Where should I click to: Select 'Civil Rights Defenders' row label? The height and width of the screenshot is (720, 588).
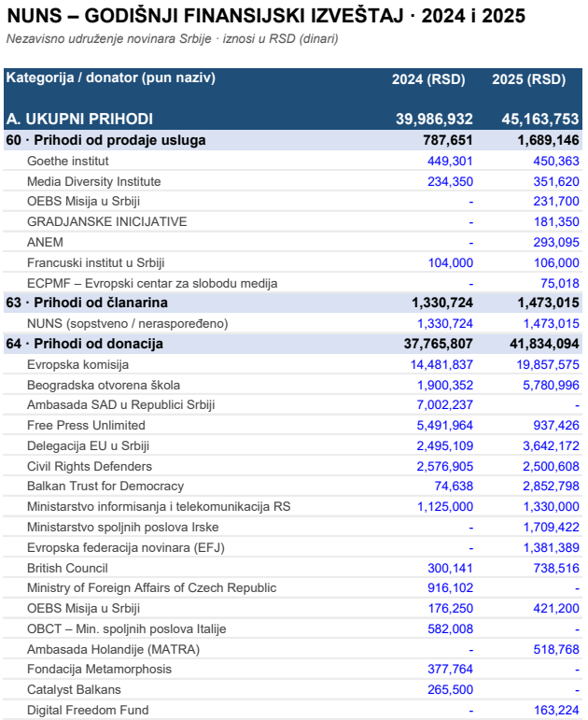pos(90,467)
